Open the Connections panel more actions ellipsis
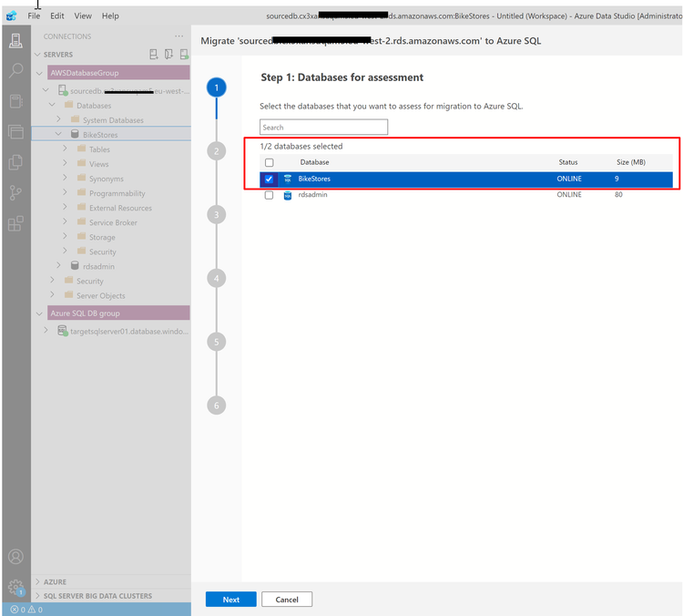The height and width of the screenshot is (616, 683). click(179, 36)
